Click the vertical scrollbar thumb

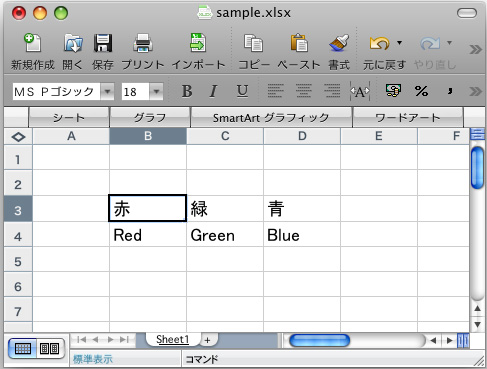coord(477,168)
